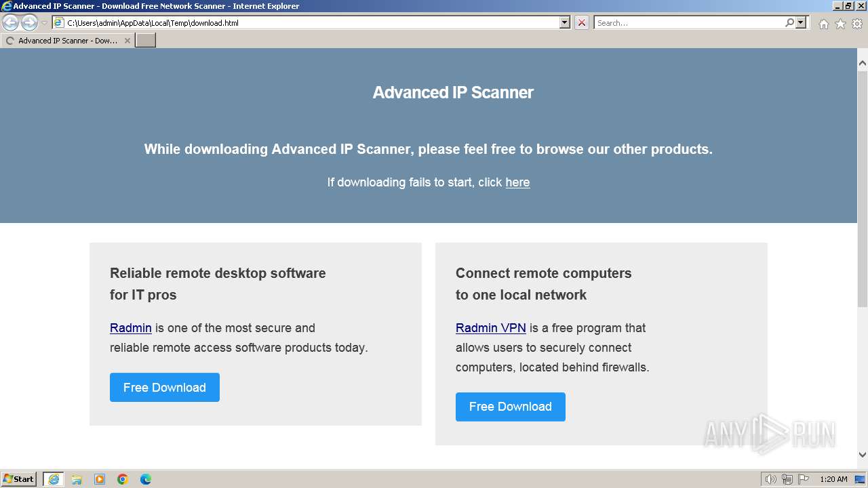Open the Radmin link
This screenshot has height=488, width=868.
[131, 328]
